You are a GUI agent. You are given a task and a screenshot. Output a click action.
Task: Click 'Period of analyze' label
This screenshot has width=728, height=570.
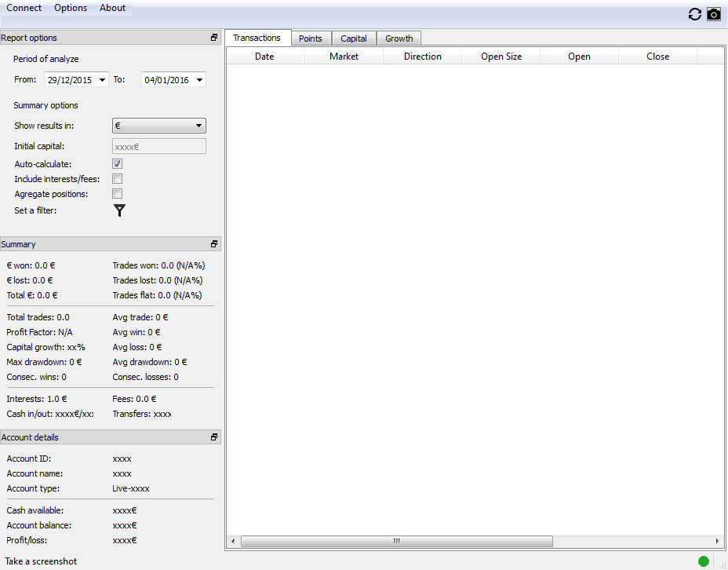click(46, 59)
